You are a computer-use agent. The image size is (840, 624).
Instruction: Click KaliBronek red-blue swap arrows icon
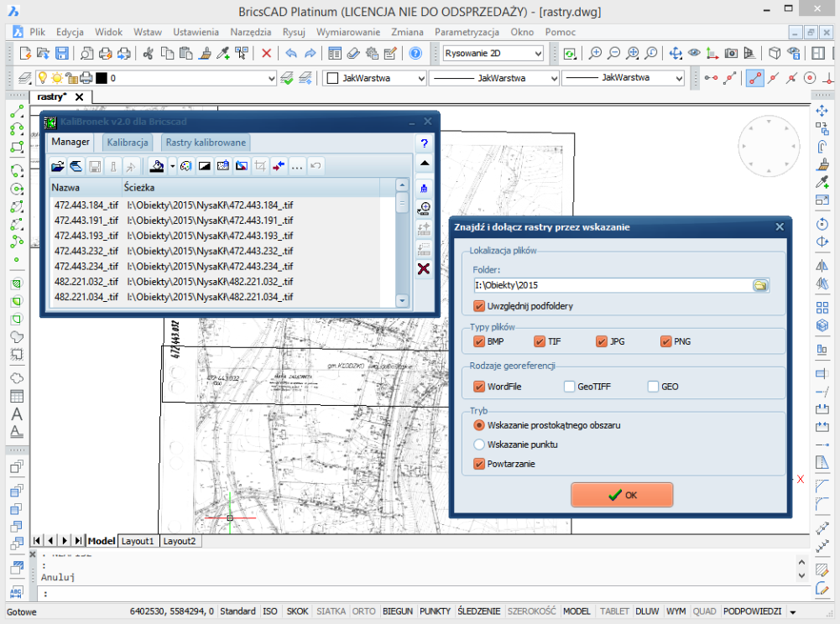coord(278,166)
